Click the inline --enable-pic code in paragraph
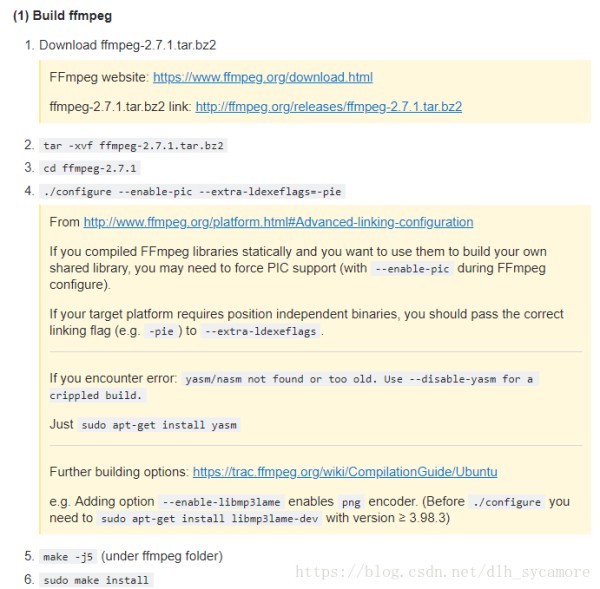The height and width of the screenshot is (589, 600). [x=412, y=269]
